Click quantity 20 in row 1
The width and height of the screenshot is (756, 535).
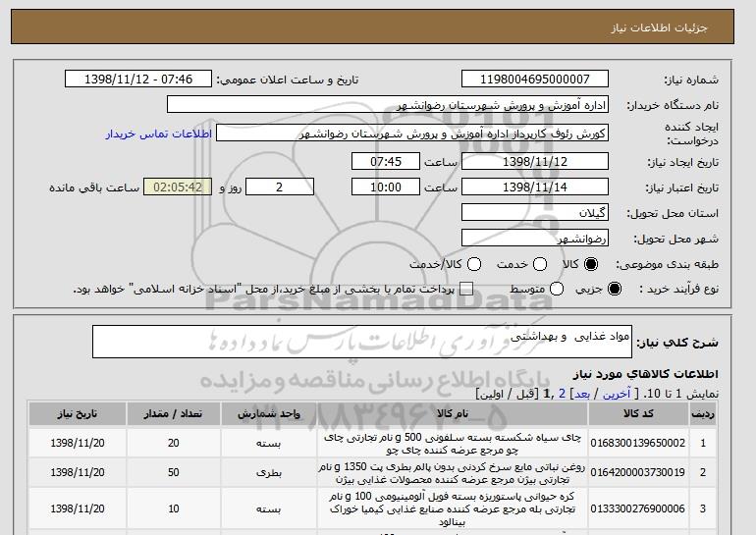174,443
